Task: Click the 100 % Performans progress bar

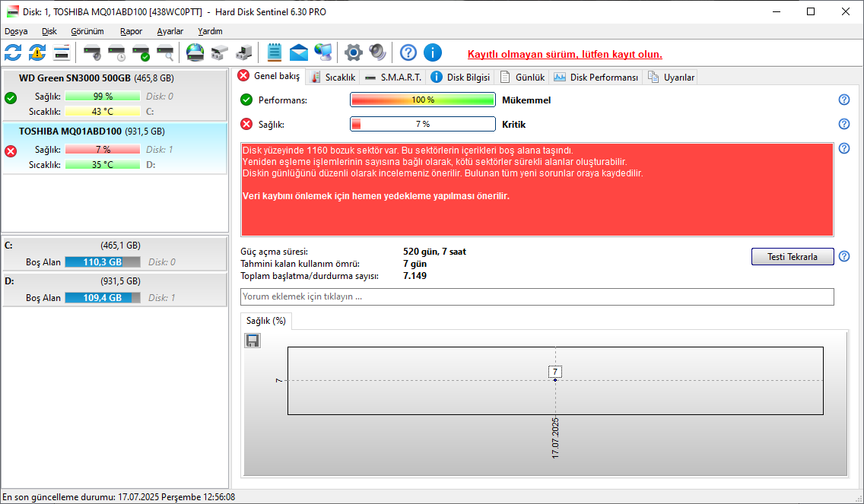Action: coord(423,100)
